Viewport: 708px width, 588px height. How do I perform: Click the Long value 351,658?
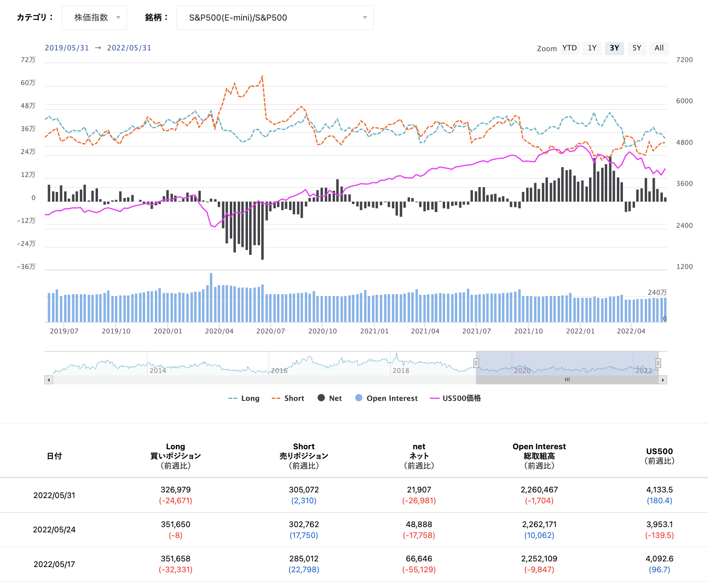click(x=175, y=559)
